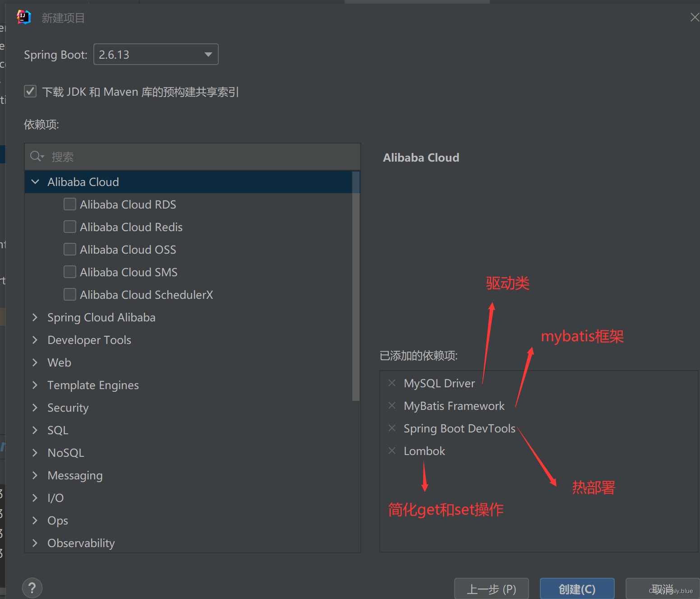This screenshot has height=599, width=700.
Task: Check Alibaba Cloud Redis
Action: coord(70,227)
